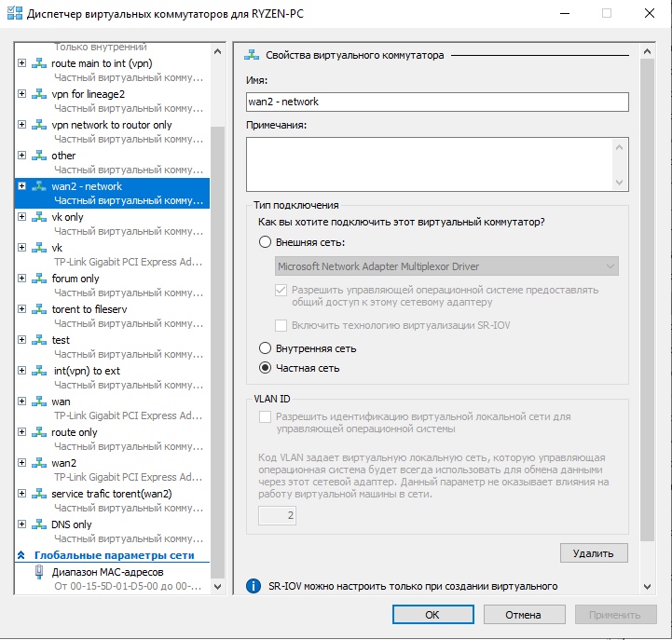Click the switch icon beside 'vpn network to routor only'
This screenshot has width=672, height=640.
[39, 125]
